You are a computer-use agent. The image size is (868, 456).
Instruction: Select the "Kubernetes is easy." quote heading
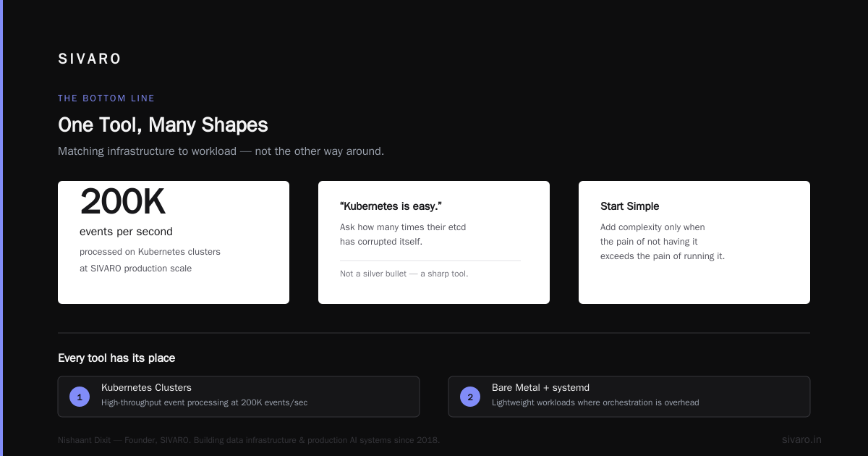point(391,206)
